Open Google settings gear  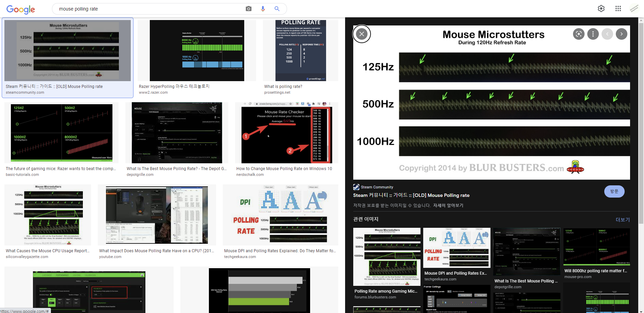click(x=601, y=8)
